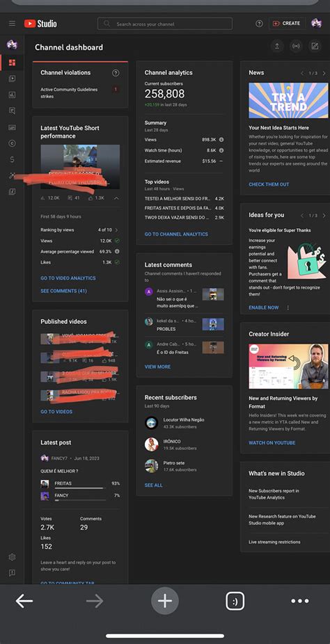Click the YouTube Studio logo
330x644 pixels.
40,24
